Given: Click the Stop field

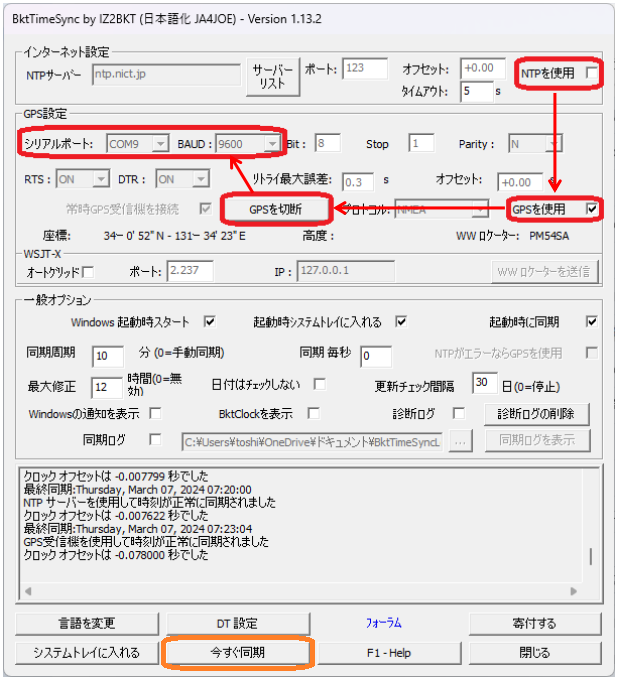Looking at the screenshot, I should [x=421, y=143].
